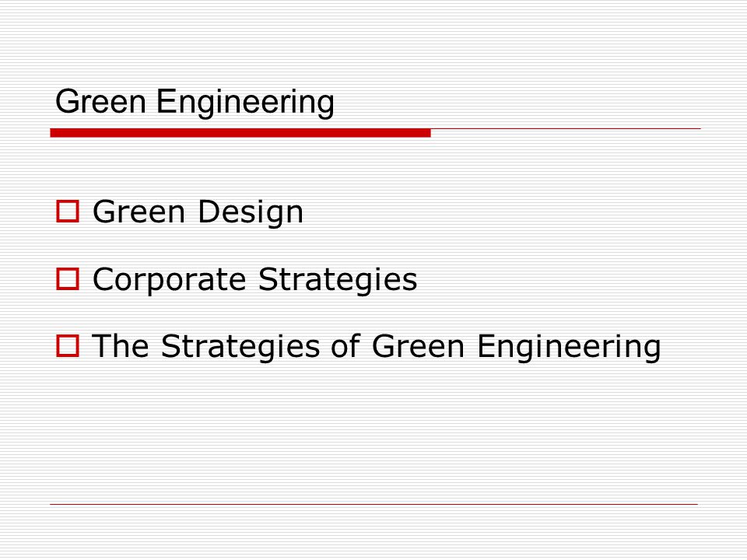
Task: Click the thick red bar under the title
Action: 240,133
